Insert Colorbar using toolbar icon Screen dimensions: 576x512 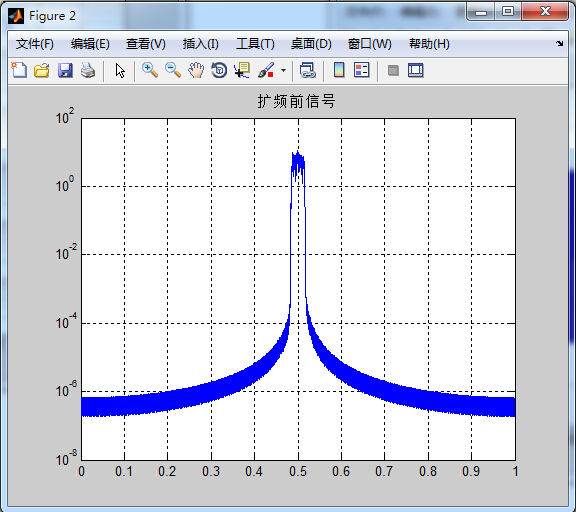pos(339,70)
